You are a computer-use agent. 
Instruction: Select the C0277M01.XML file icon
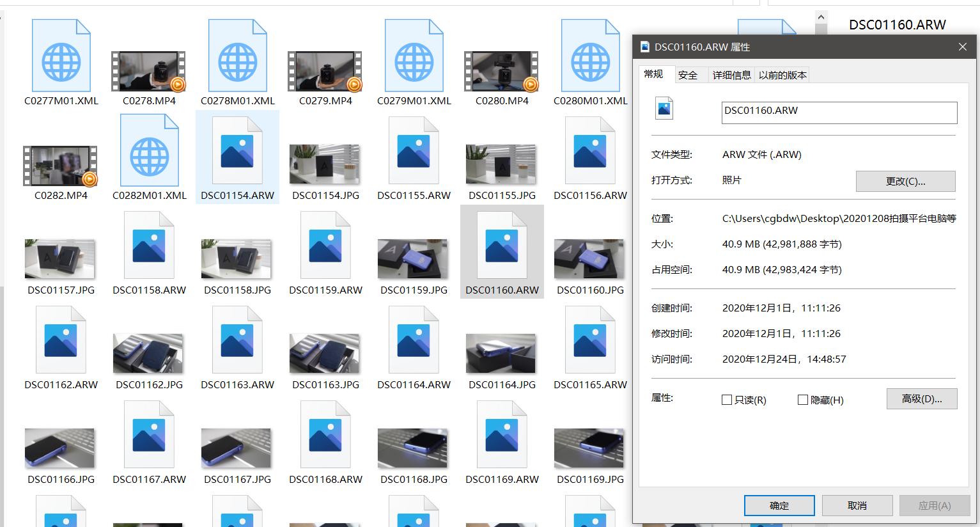(x=61, y=54)
